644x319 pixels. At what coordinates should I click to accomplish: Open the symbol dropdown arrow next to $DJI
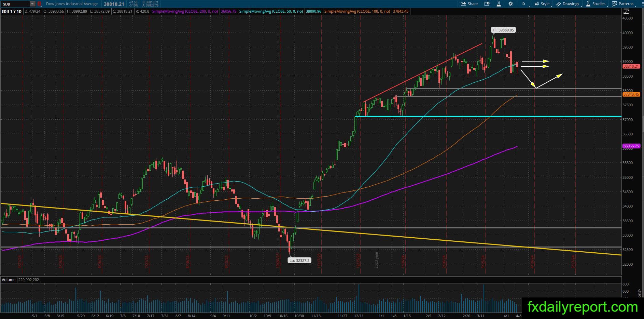[x=32, y=4]
